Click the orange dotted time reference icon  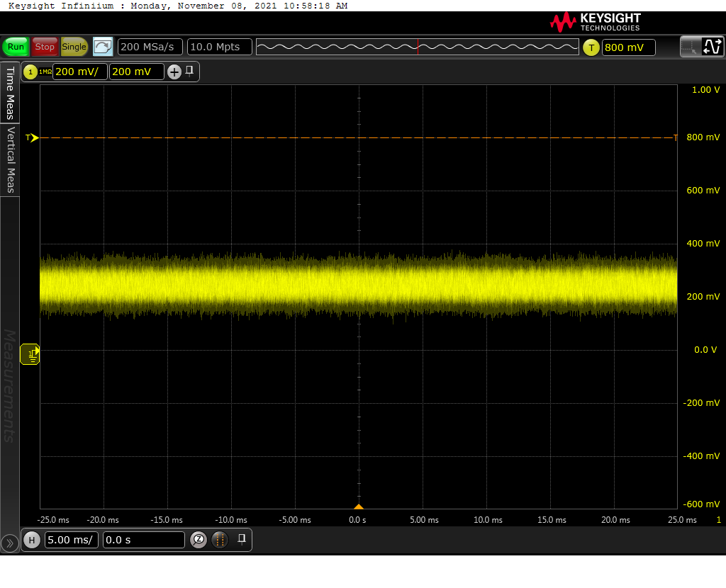click(x=220, y=539)
